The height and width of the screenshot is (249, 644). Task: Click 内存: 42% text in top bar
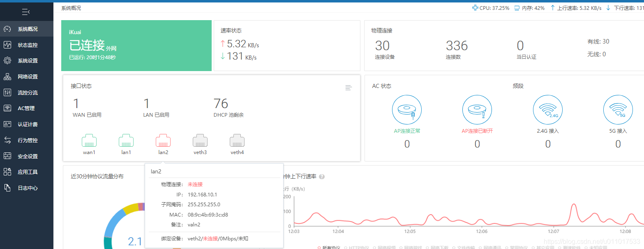pos(533,8)
